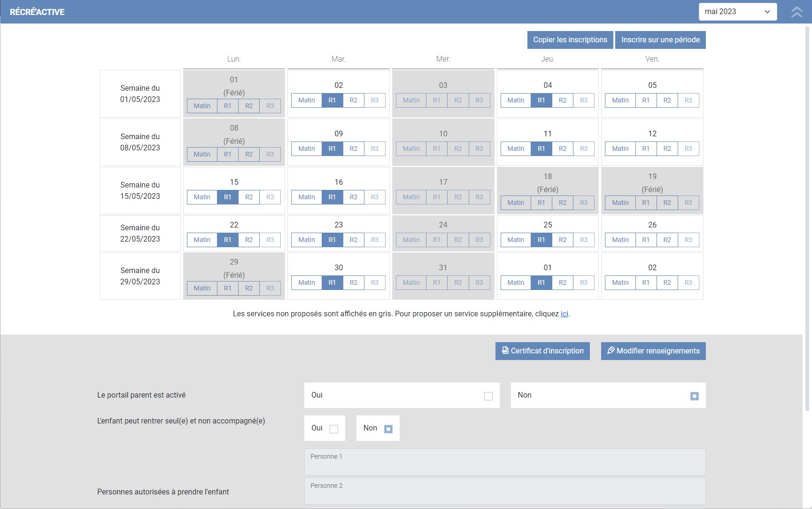Toggle R2 on Thursday 25 May
The height and width of the screenshot is (509, 812).
[x=562, y=240]
